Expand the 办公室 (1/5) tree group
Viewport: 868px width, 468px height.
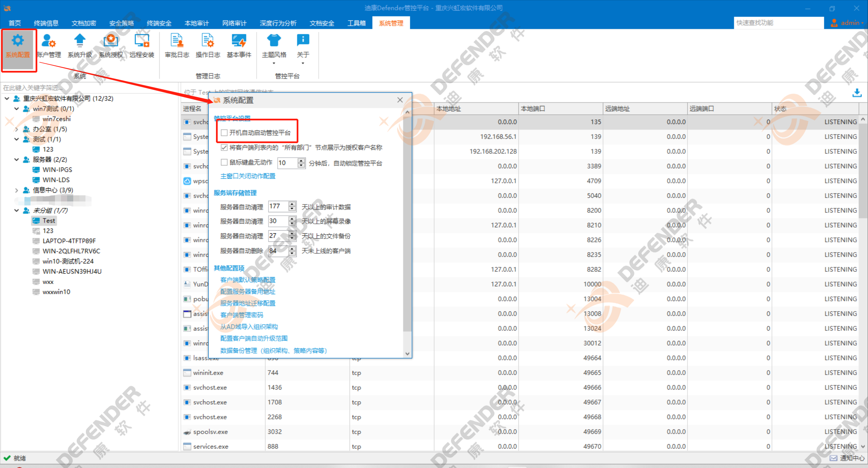[16, 129]
